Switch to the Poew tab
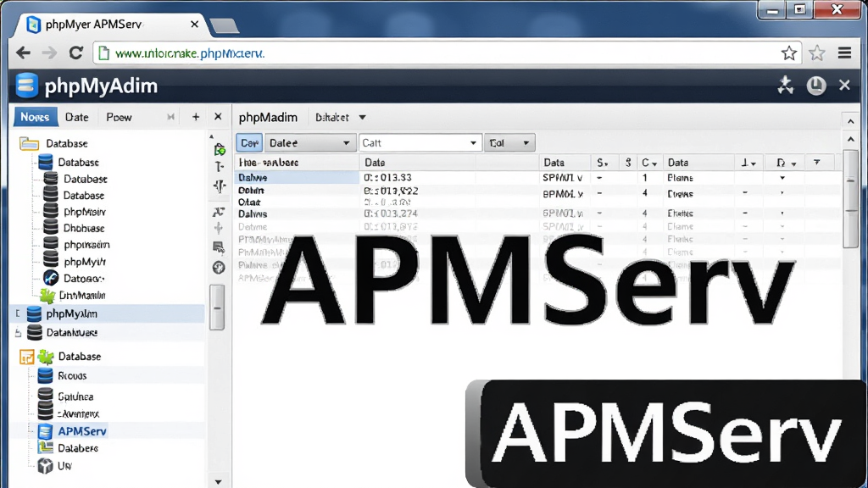This screenshot has width=868, height=488. (119, 117)
